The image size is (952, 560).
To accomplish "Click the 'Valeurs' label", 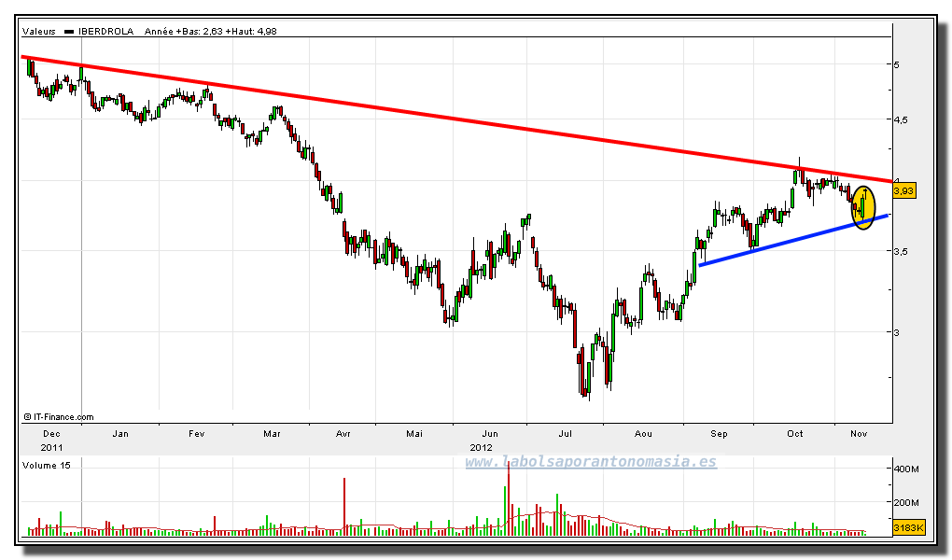I will (39, 31).
